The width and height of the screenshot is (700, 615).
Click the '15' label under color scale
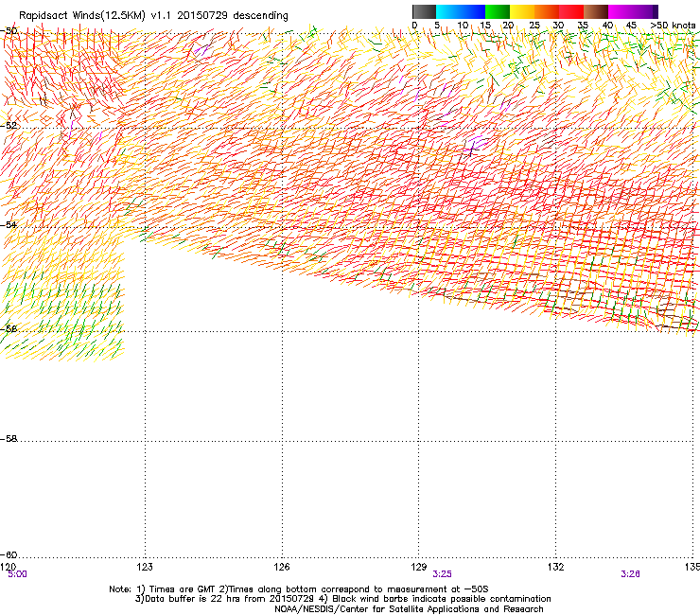[x=485, y=26]
